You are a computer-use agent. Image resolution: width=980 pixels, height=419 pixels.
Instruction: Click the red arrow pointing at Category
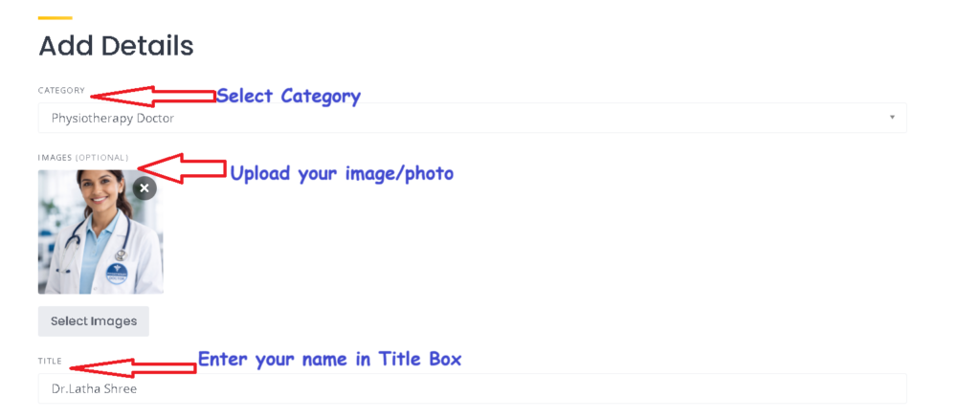tap(151, 96)
